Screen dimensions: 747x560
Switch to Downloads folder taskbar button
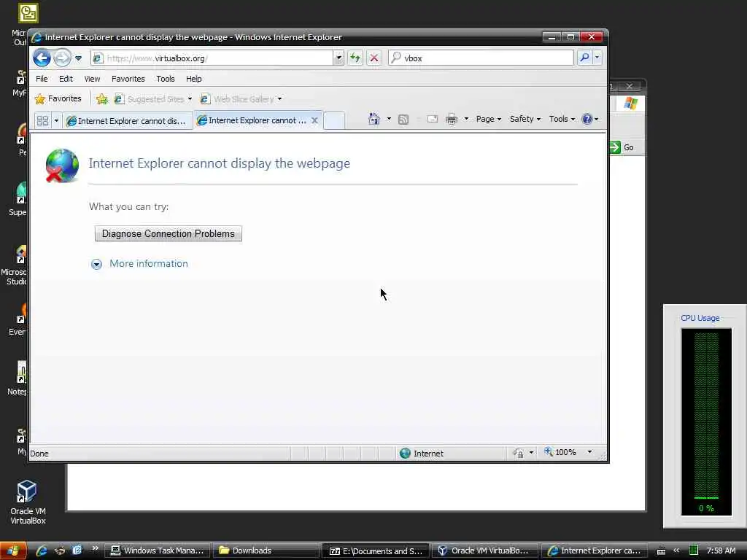pos(266,551)
